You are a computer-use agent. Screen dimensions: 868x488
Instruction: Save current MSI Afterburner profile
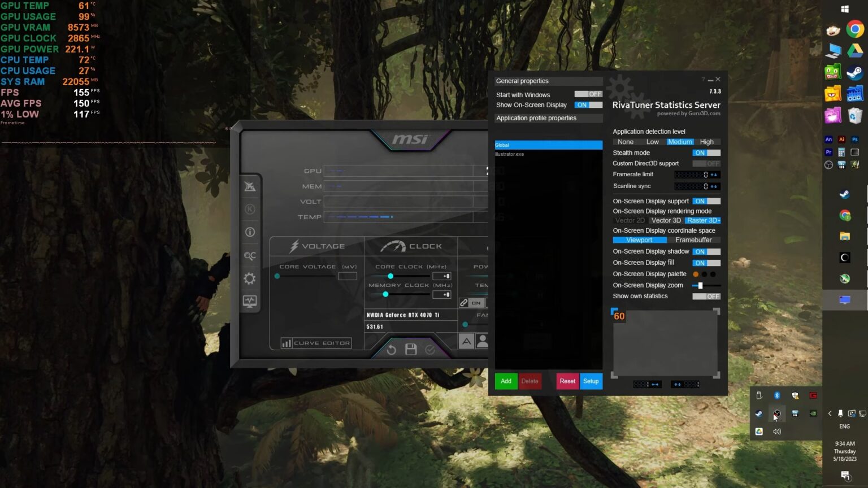(410, 349)
